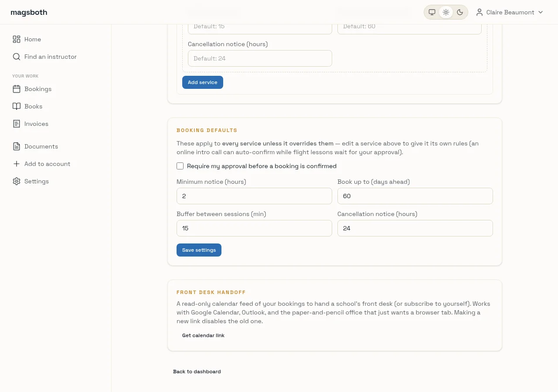The height and width of the screenshot is (392, 558).
Task: Click the Home dashboard icon in sidebar
Action: 17,39
